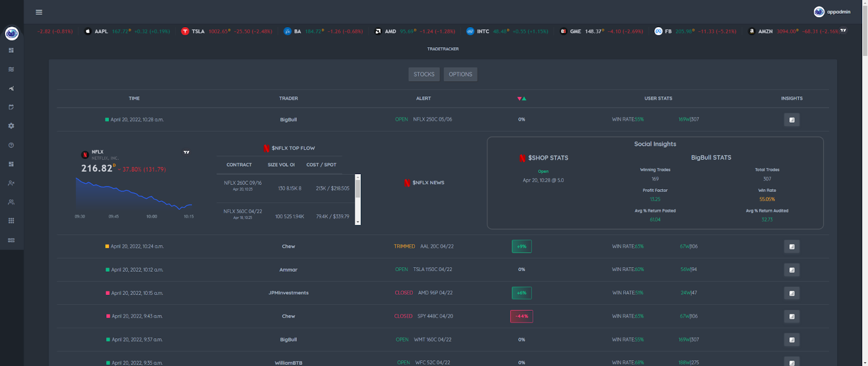This screenshot has height=366, width=868.
Task: Toggle the red/green gain-loss arrows header
Action: click(521, 99)
